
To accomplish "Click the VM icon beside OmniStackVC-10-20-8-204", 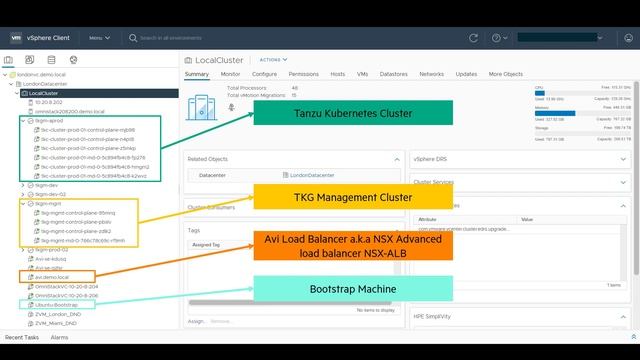I will [30, 287].
